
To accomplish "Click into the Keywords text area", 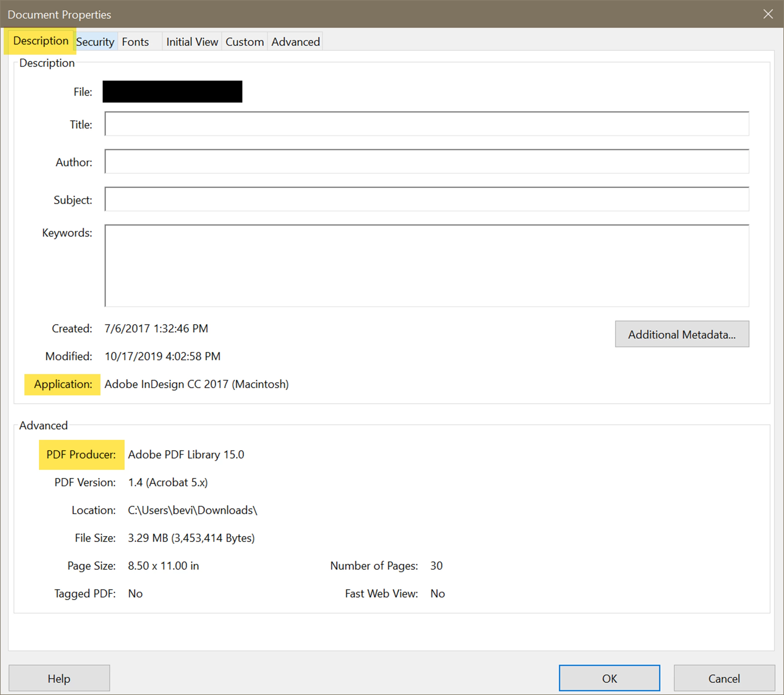I will (x=427, y=266).
